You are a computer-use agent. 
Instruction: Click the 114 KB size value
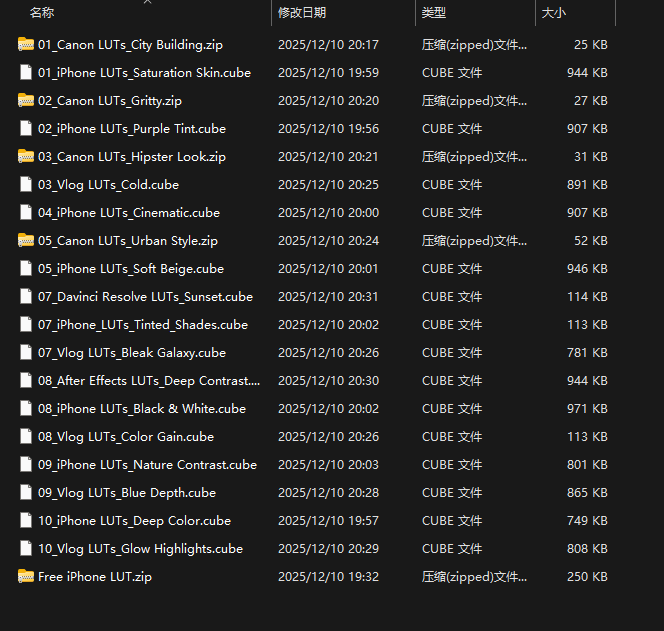click(587, 296)
